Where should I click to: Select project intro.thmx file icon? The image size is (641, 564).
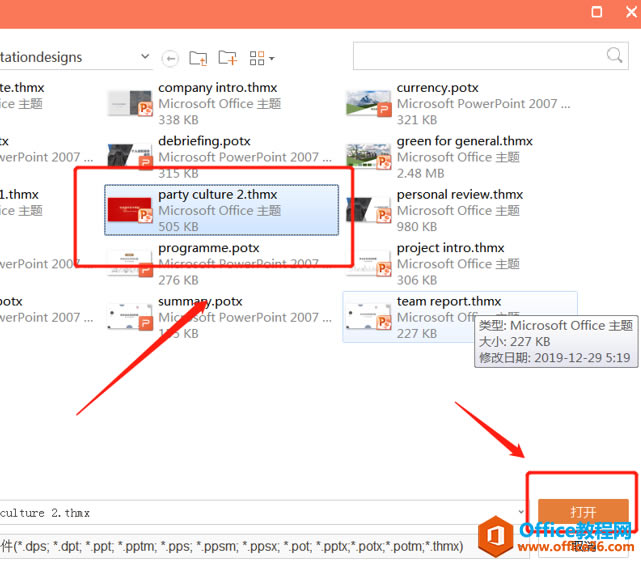pos(368,264)
